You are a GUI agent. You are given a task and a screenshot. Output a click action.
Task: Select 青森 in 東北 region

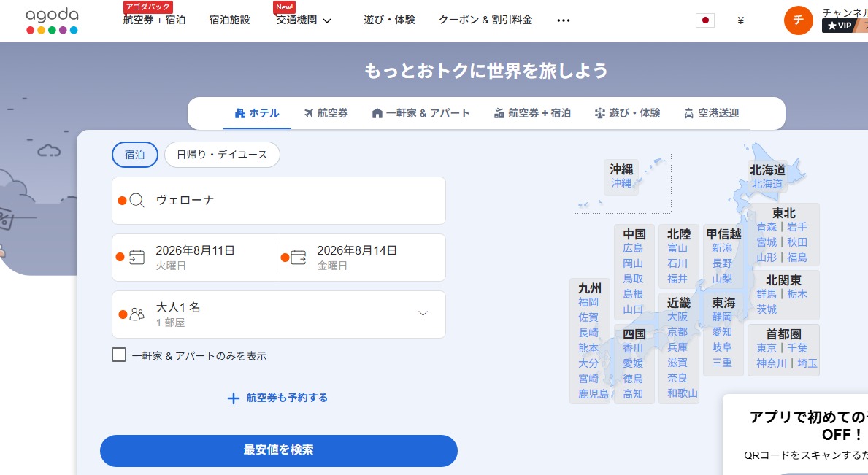(x=767, y=227)
